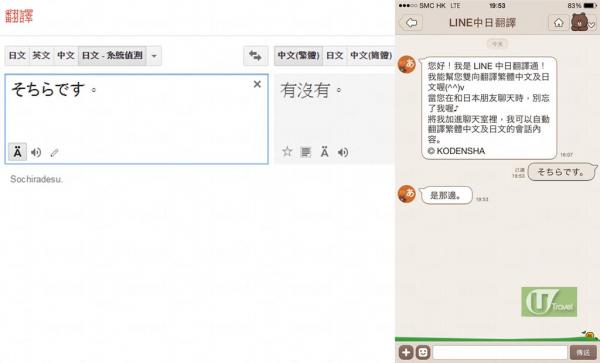Listen to the source text pronunciation
The height and width of the screenshot is (363, 600).
[36, 152]
